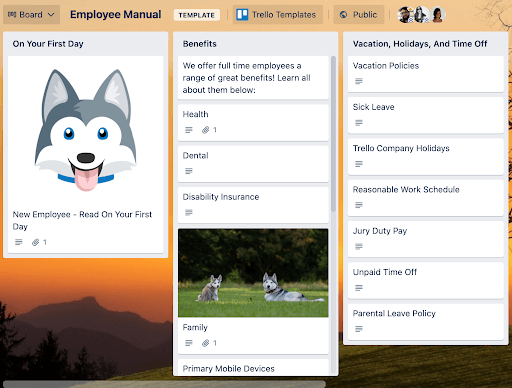Viewport: 512px width, 388px height.
Task: Click the Benefits list title
Action: tap(199, 44)
